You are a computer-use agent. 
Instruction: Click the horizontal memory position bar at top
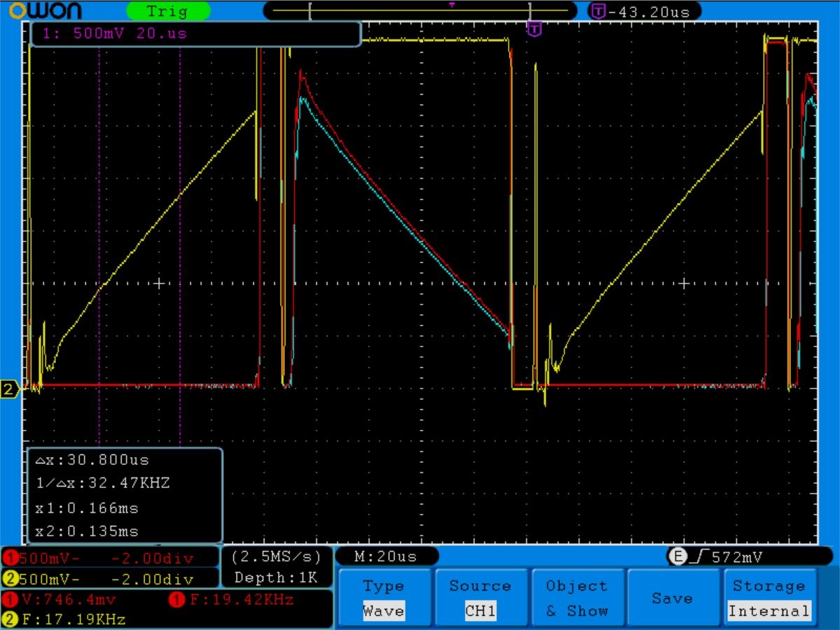tap(420, 11)
